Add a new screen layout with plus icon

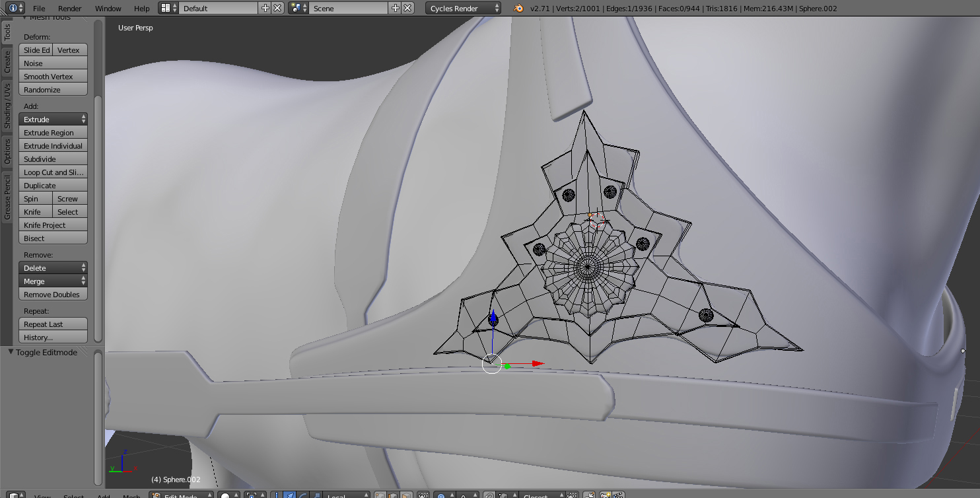(265, 8)
